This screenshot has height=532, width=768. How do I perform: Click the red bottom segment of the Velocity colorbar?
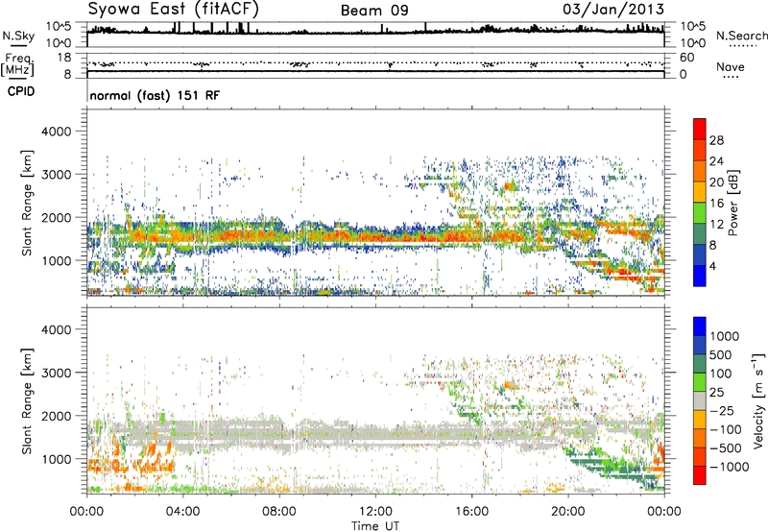click(700, 475)
